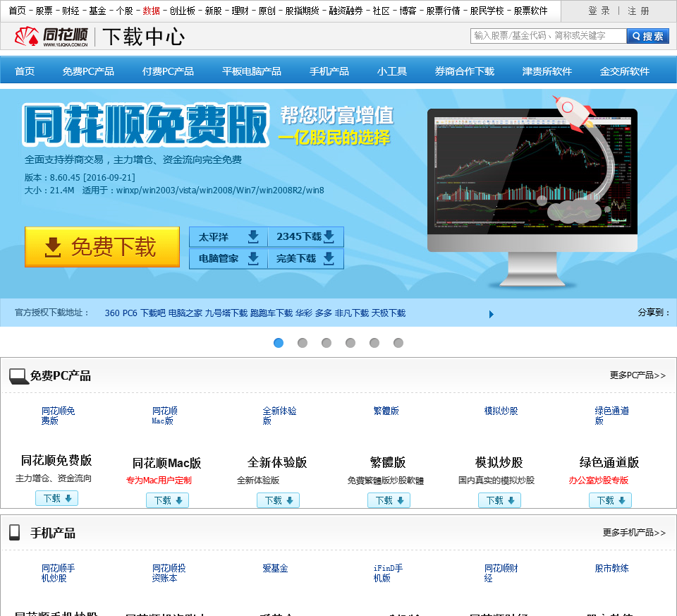Select the fourth carousel dot
This screenshot has width=677, height=616.
point(350,343)
